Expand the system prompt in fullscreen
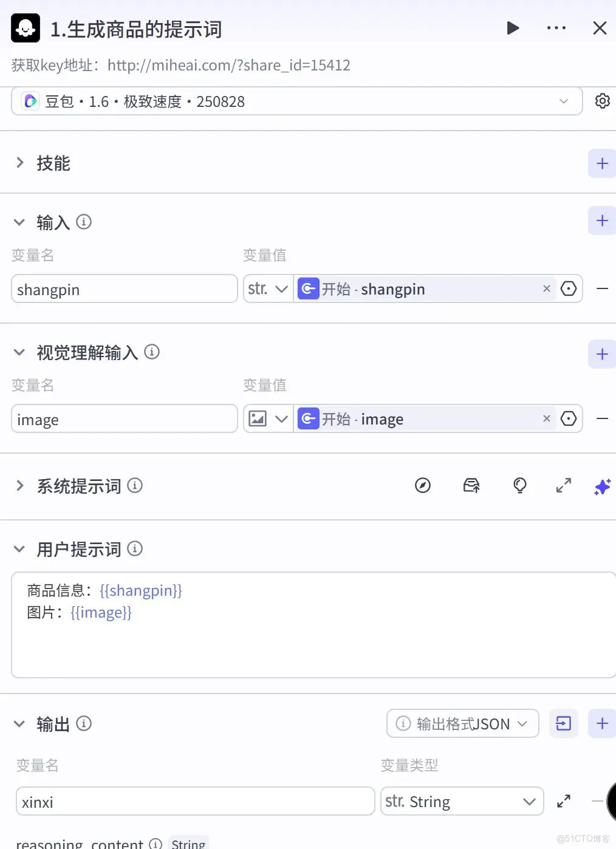 click(564, 485)
